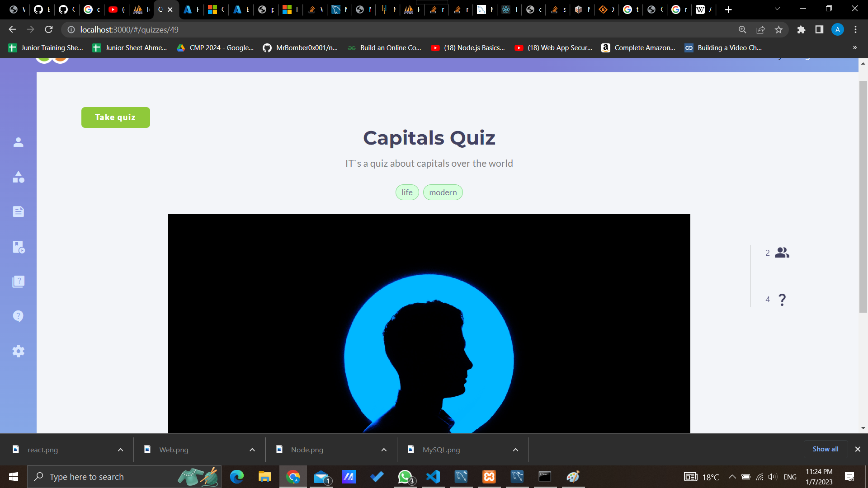868x488 pixels.
Task: Click the user profile sidebar icon
Action: [x=18, y=142]
